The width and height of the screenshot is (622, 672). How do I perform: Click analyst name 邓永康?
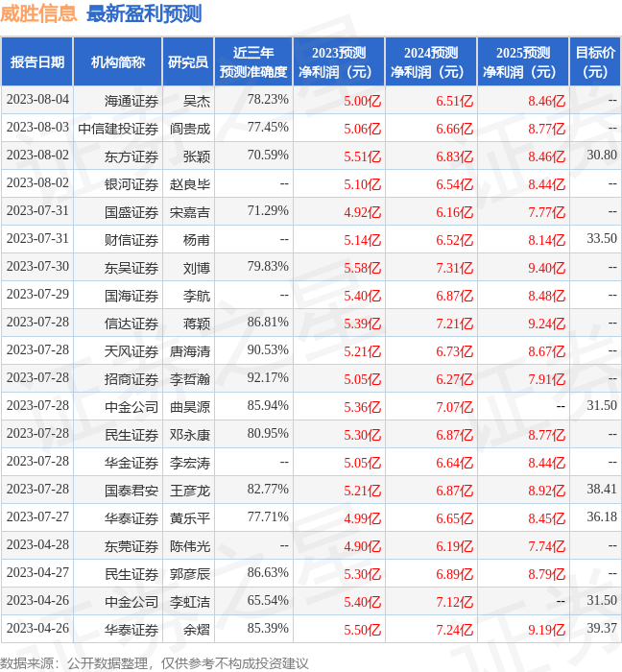[x=190, y=436]
